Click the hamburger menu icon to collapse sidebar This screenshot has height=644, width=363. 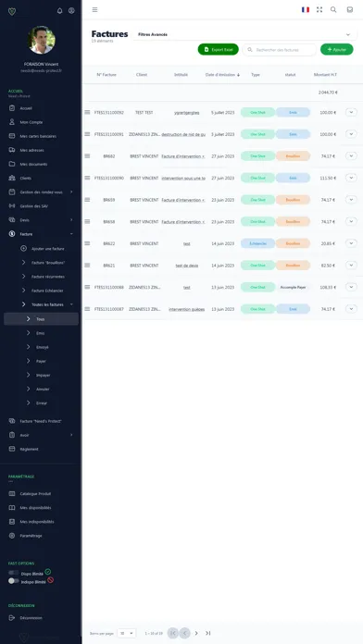click(95, 10)
